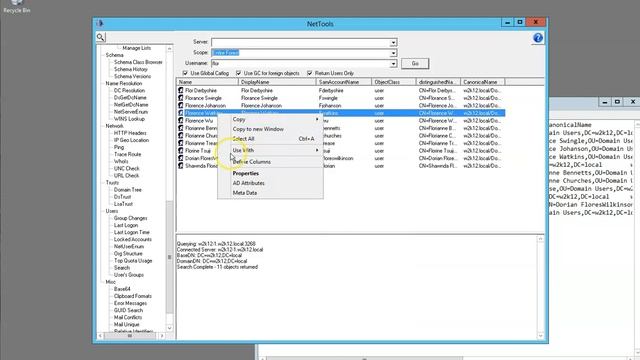
Task: Sort by the SamAccountName column header
Action: click(344, 82)
